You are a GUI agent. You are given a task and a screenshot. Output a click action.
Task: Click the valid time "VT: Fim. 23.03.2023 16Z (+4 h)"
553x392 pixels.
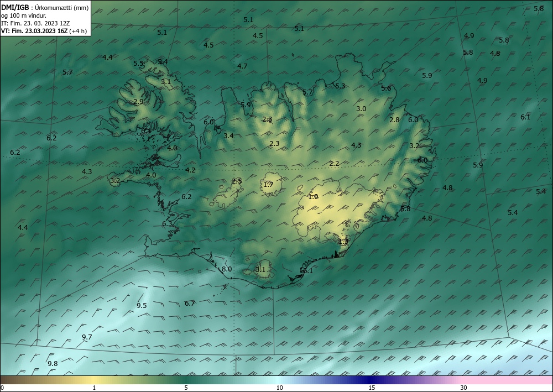pos(44,31)
